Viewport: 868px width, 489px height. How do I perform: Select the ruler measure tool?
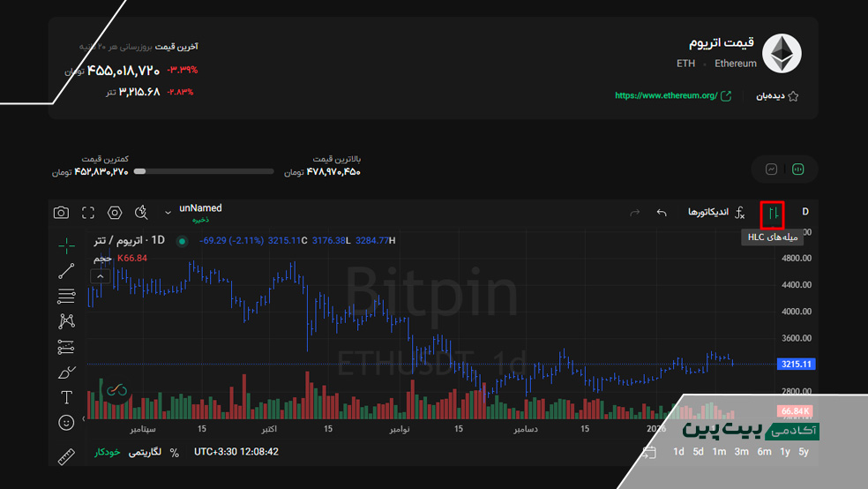click(x=66, y=456)
